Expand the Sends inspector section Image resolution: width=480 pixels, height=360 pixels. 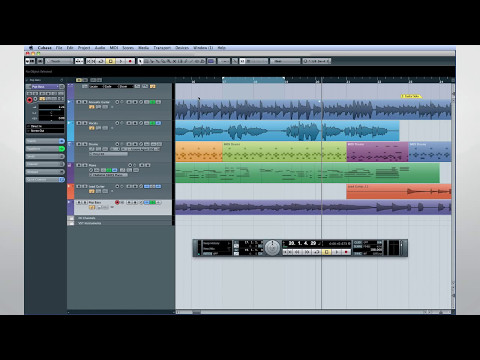coord(45,156)
